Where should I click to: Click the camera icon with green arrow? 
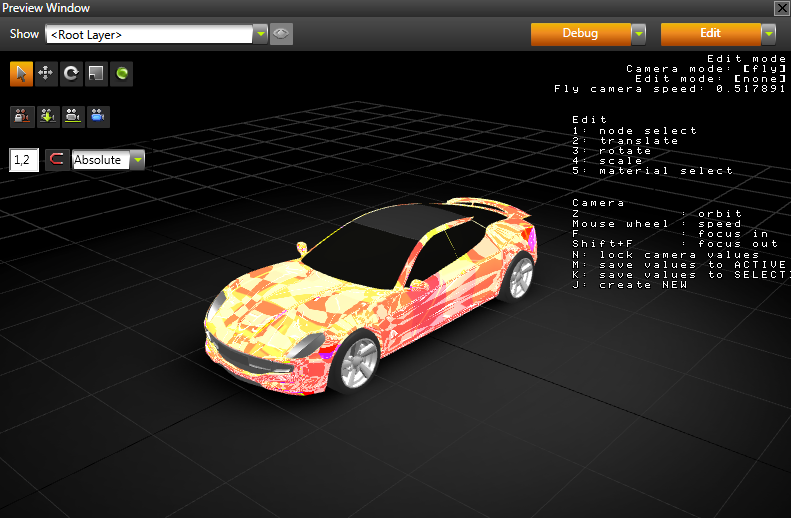tap(47, 116)
